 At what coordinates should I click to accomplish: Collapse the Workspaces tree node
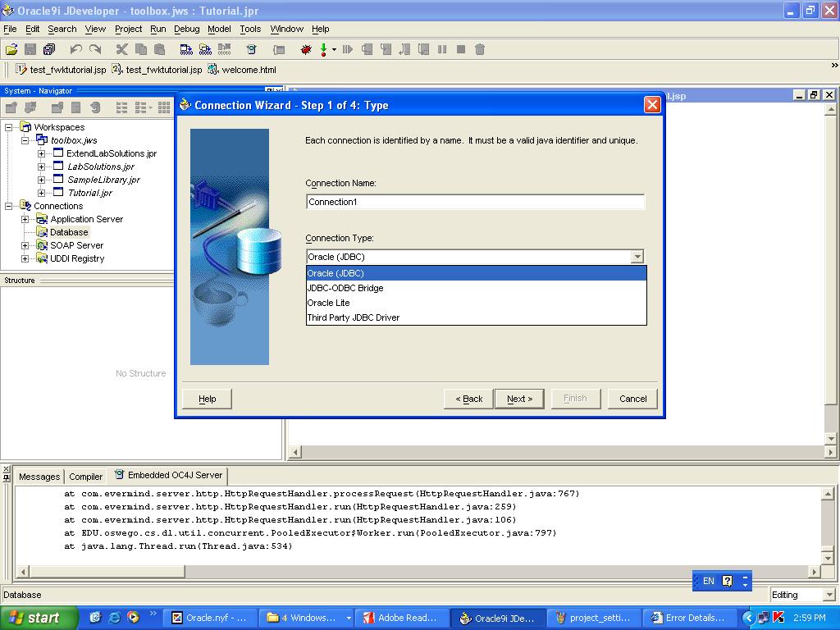(8, 127)
